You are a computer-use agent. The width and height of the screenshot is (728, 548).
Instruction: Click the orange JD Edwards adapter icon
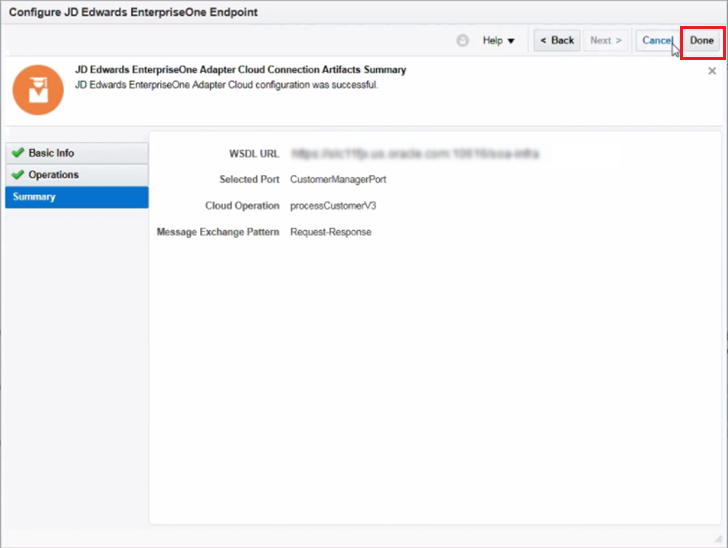click(38, 90)
